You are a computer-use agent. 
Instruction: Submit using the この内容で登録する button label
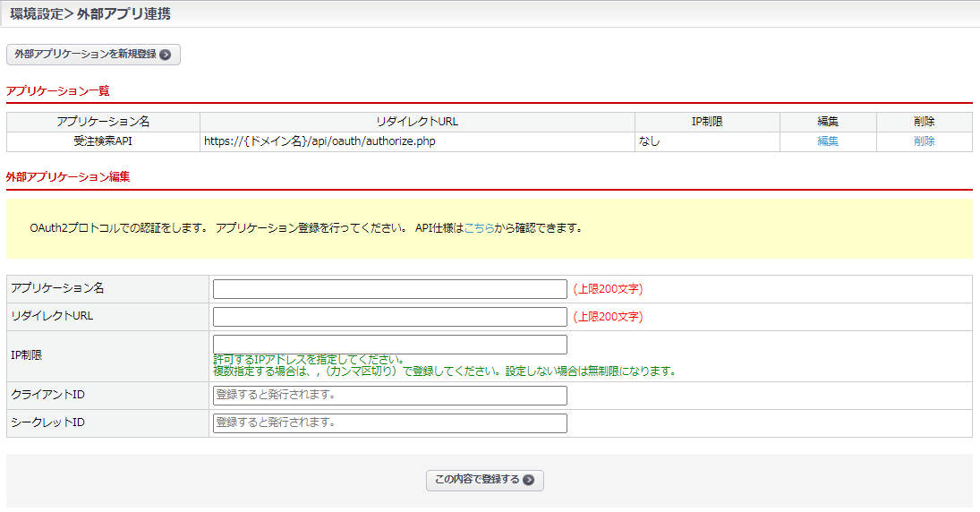[477, 480]
